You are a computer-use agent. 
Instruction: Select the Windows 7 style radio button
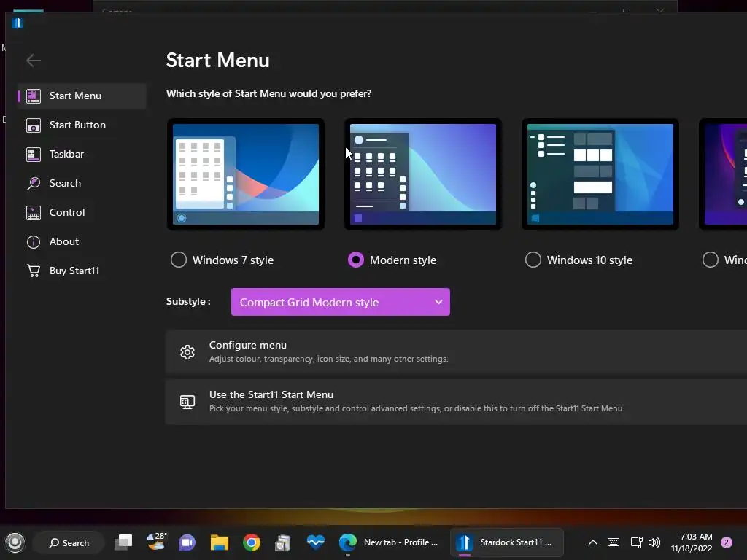point(179,260)
